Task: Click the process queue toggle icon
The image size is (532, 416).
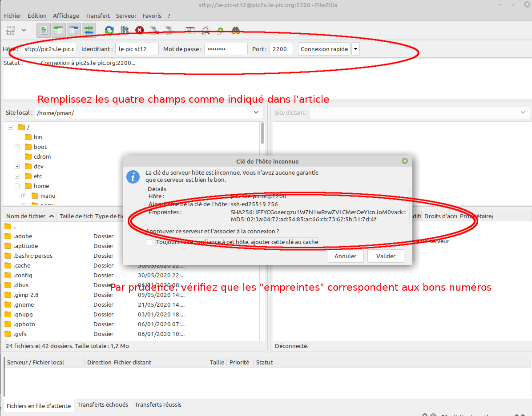Action: (x=125, y=30)
